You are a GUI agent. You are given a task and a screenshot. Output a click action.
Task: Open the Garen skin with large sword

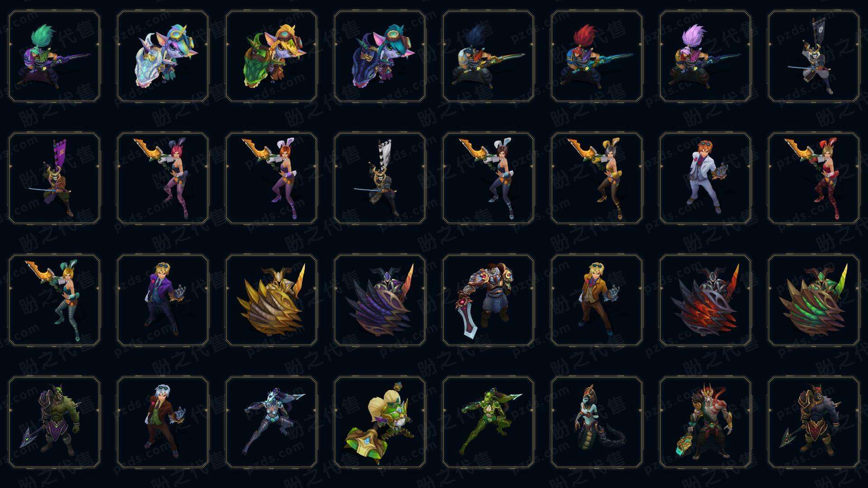(488, 300)
